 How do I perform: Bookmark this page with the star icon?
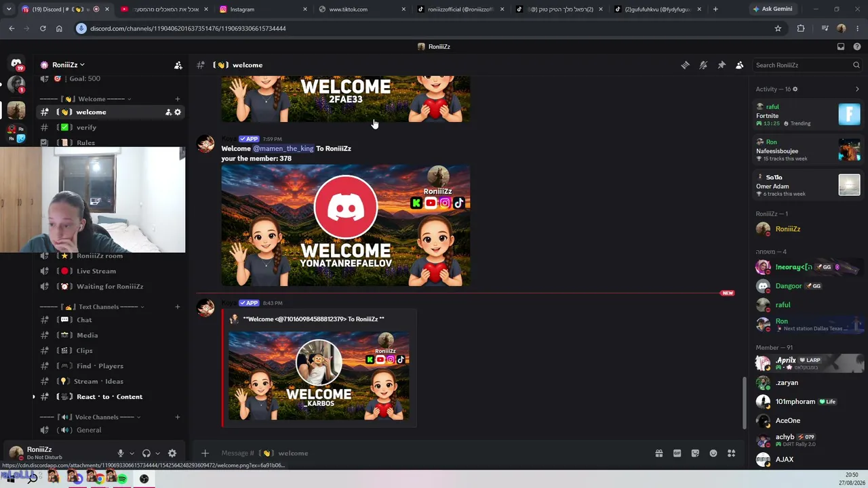[x=778, y=28]
